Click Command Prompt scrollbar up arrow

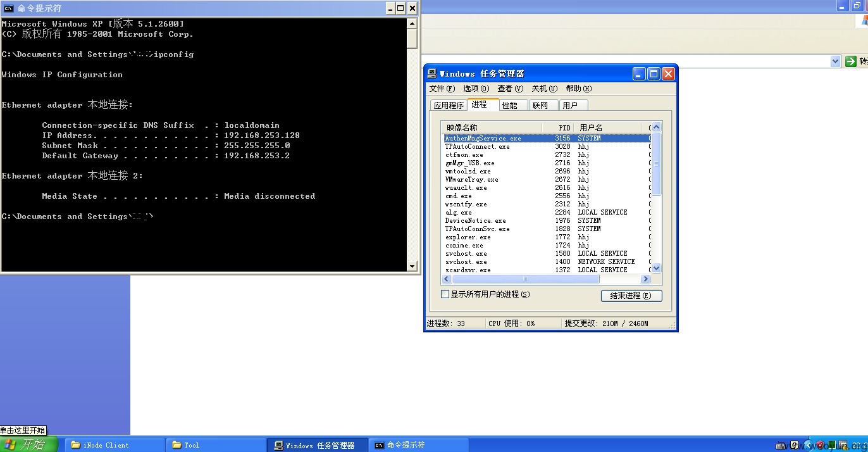coord(412,23)
